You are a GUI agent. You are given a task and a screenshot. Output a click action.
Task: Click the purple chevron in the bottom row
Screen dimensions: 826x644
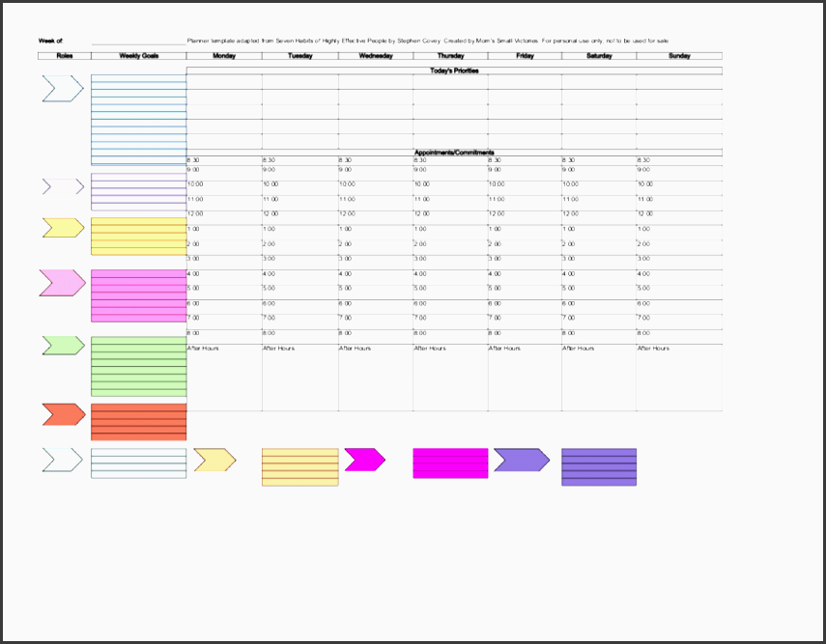tap(522, 460)
